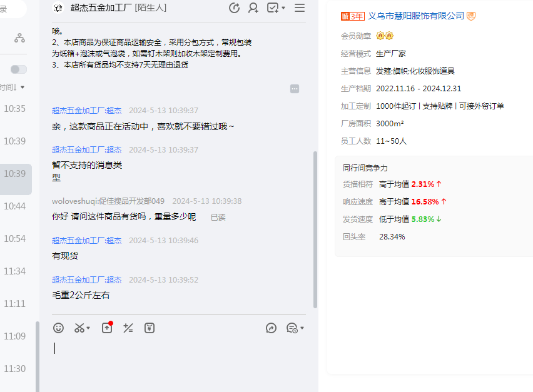533x392 pixels.
Task: Click the orange guarantee shield badge
Action: (471, 16)
